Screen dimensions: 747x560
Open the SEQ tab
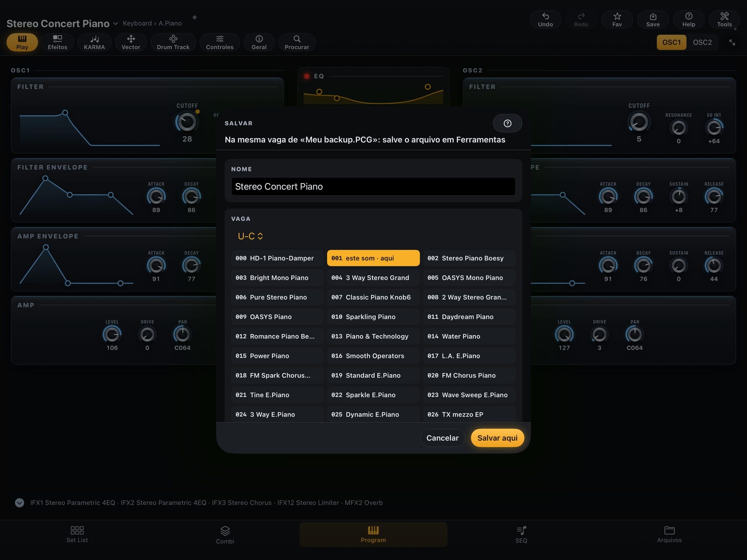521,535
